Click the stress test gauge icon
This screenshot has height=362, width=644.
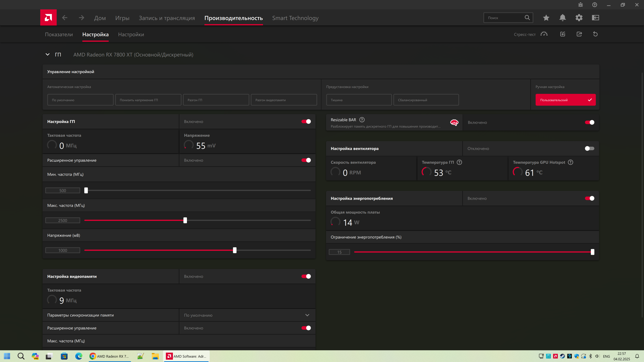tap(544, 34)
